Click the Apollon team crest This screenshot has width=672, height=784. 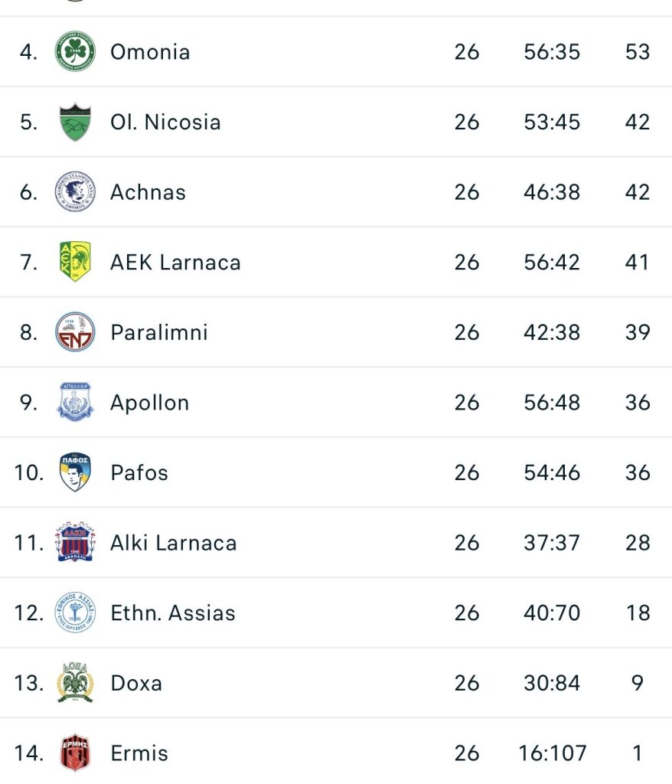75,403
